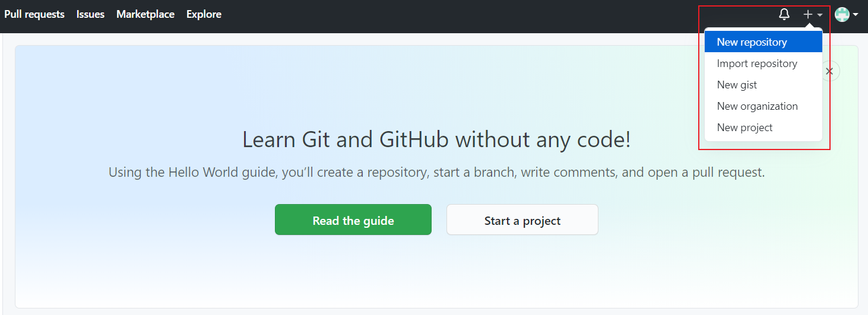
Task: Open the notifications bell icon
Action: coord(784,14)
